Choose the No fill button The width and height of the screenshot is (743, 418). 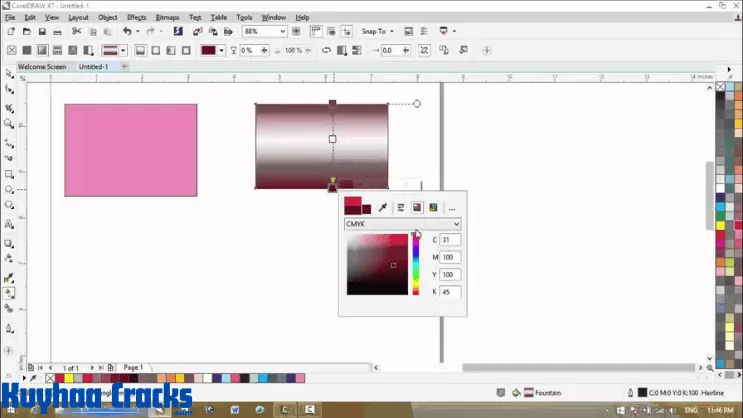click(x=12, y=50)
